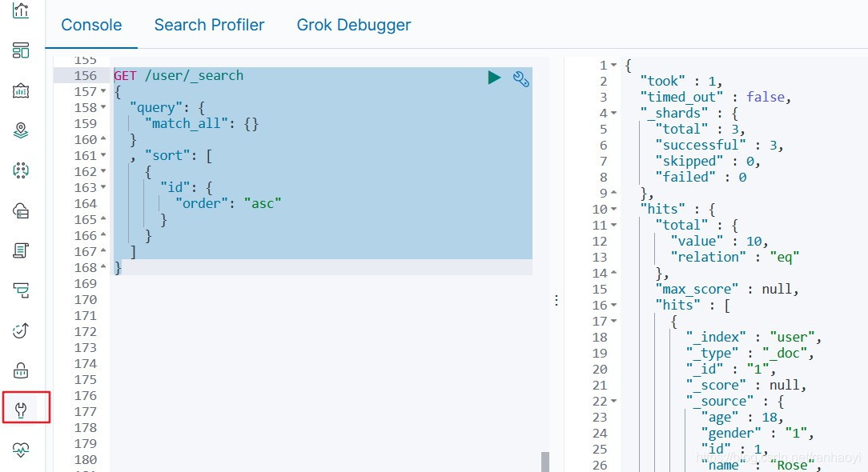Screen dimensions: 868x472
Task: Open the Machine Learning icon in sidebar
Action: 21,170
